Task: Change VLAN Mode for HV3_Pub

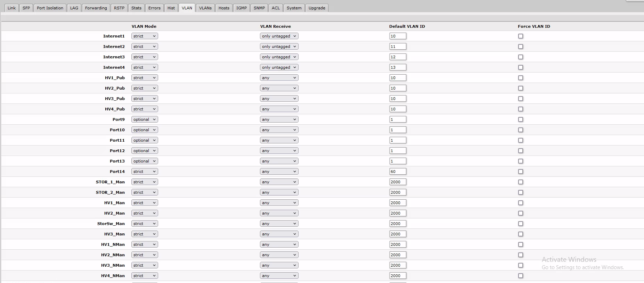Action: [145, 99]
